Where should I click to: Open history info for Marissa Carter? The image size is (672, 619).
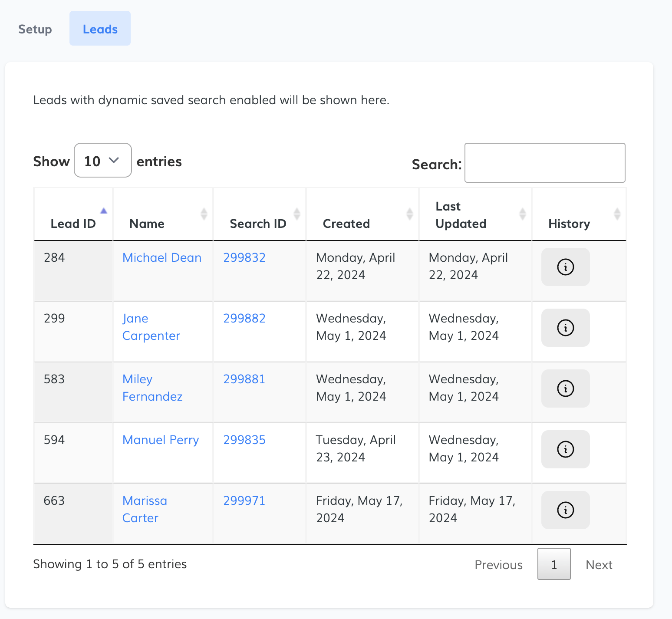(x=565, y=510)
